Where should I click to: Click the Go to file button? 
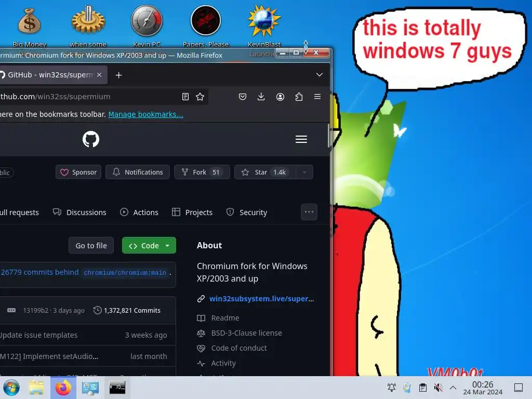(91, 245)
